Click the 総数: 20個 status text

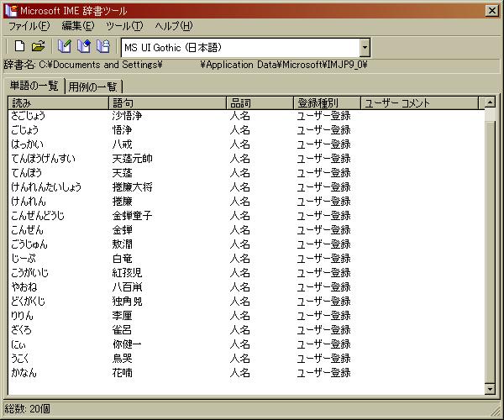click(28, 409)
